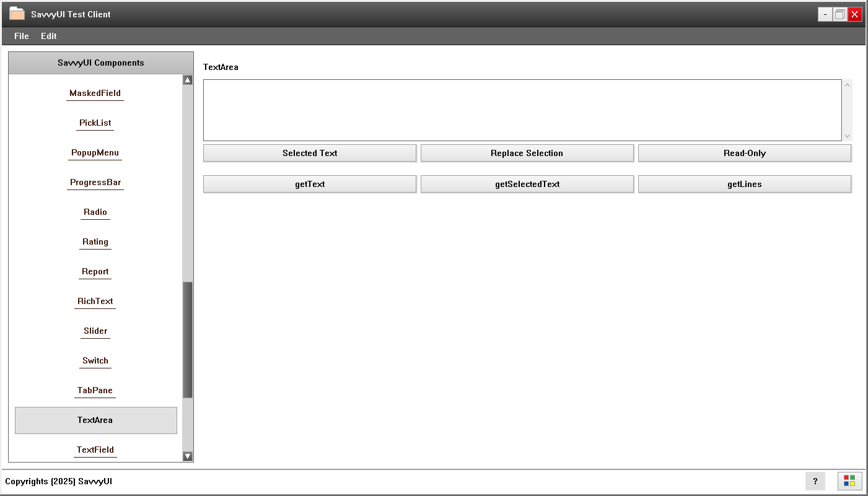868x496 pixels.
Task: Click the Replace Selection button
Action: 527,153
